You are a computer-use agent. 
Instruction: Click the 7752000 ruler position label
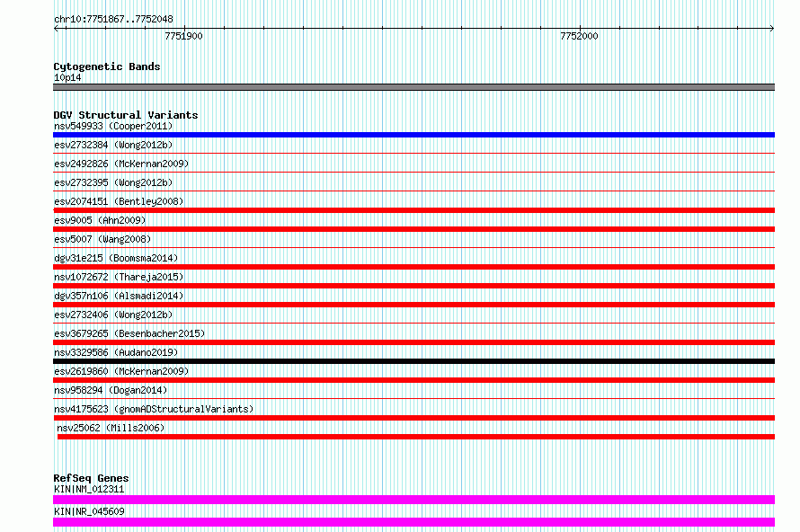click(579, 36)
